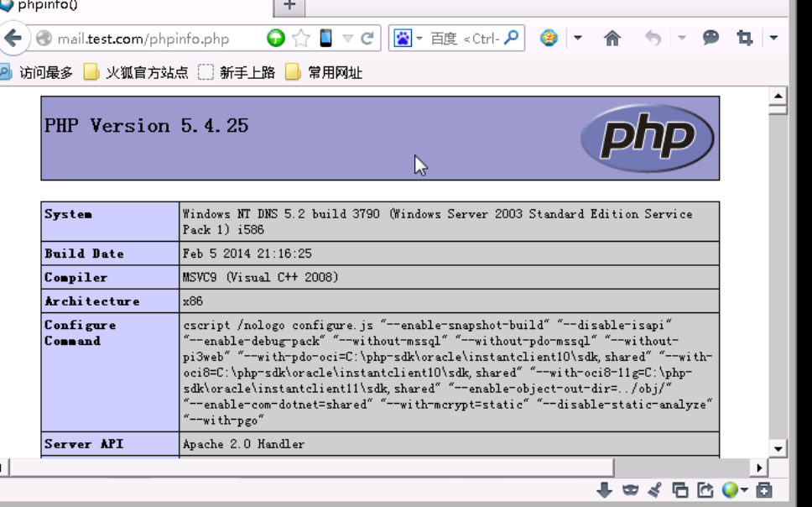Open the 新手上路 bookmark
Viewport: 812px width, 507px height.
click(237, 72)
